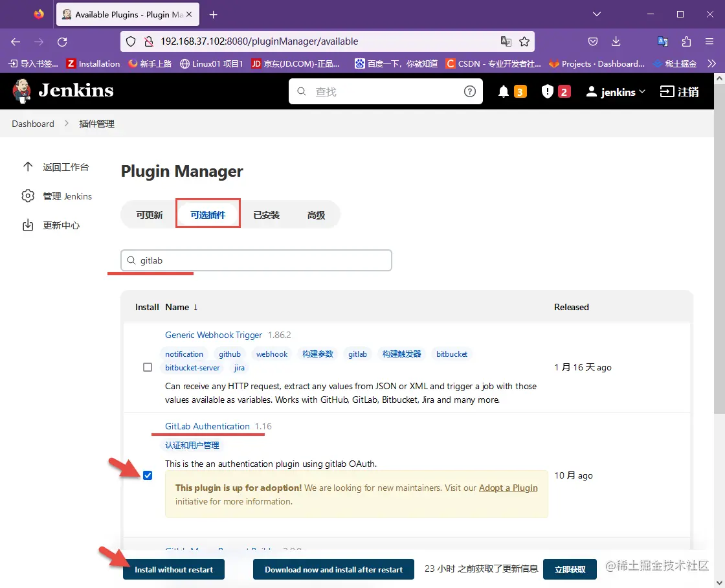
Task: Uncheck the GitLab Authentication install checkbox
Action: [148, 475]
